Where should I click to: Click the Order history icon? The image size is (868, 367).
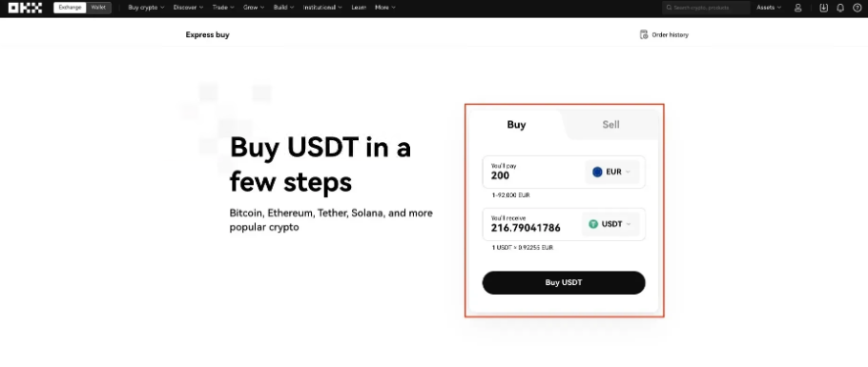pos(644,34)
